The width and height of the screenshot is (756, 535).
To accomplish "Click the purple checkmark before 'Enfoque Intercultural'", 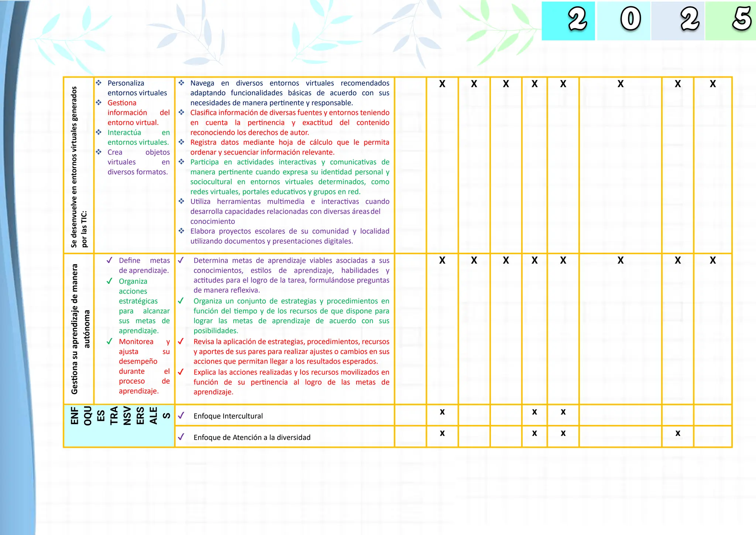I will [x=181, y=416].
